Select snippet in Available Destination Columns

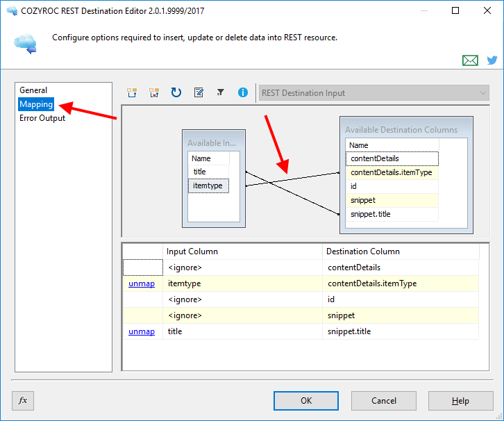[392, 200]
